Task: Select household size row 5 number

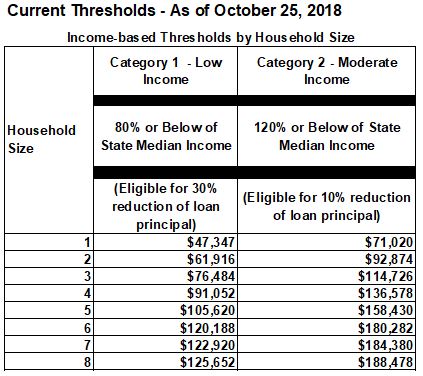Action: tap(87, 310)
